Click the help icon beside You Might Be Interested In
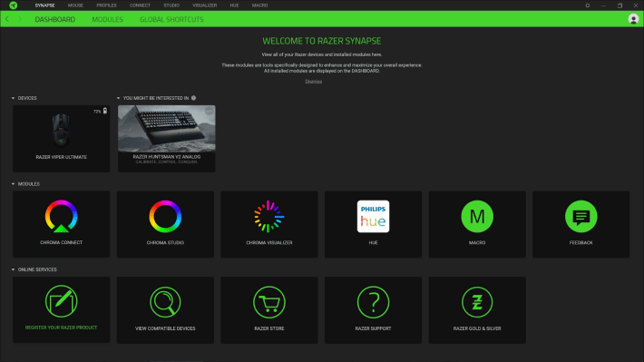Screen dimensions: 644x362 pos(193,98)
